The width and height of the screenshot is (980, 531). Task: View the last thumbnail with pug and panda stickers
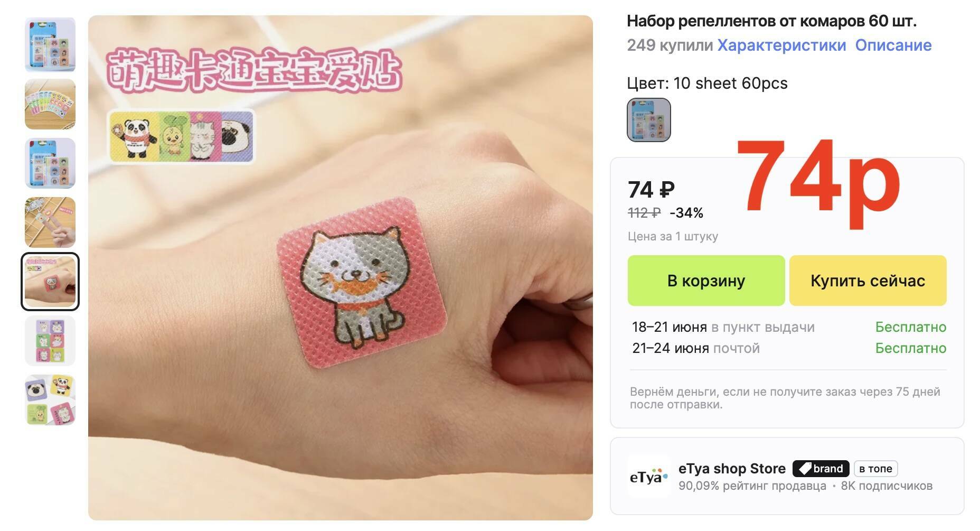pos(50,400)
